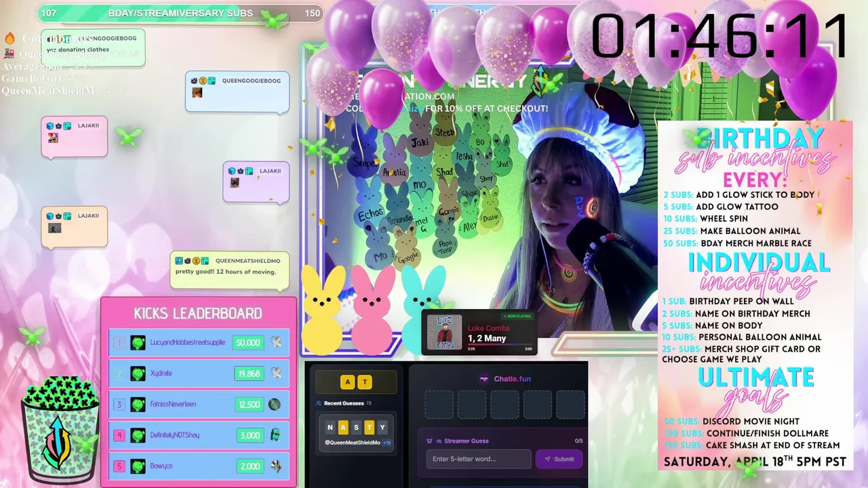Image resolution: width=868 pixels, height=488 pixels.
Task: Click the emote in the purple LAJAKII chat bubble
Action: pos(234,182)
